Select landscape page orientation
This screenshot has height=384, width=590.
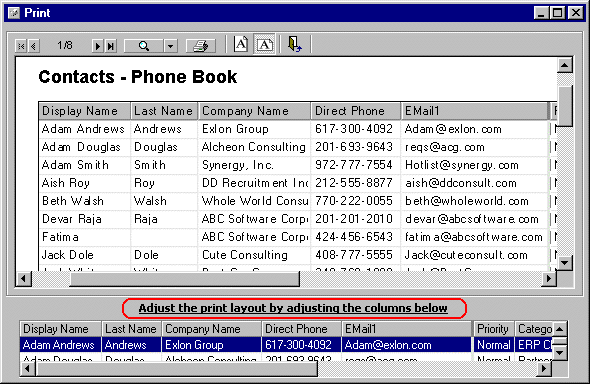[x=265, y=44]
